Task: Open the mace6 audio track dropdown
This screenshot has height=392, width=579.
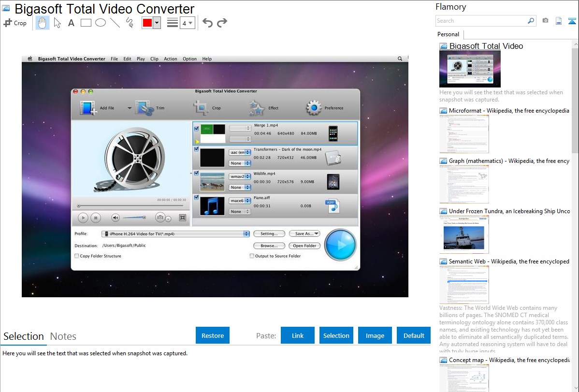Action: point(240,201)
